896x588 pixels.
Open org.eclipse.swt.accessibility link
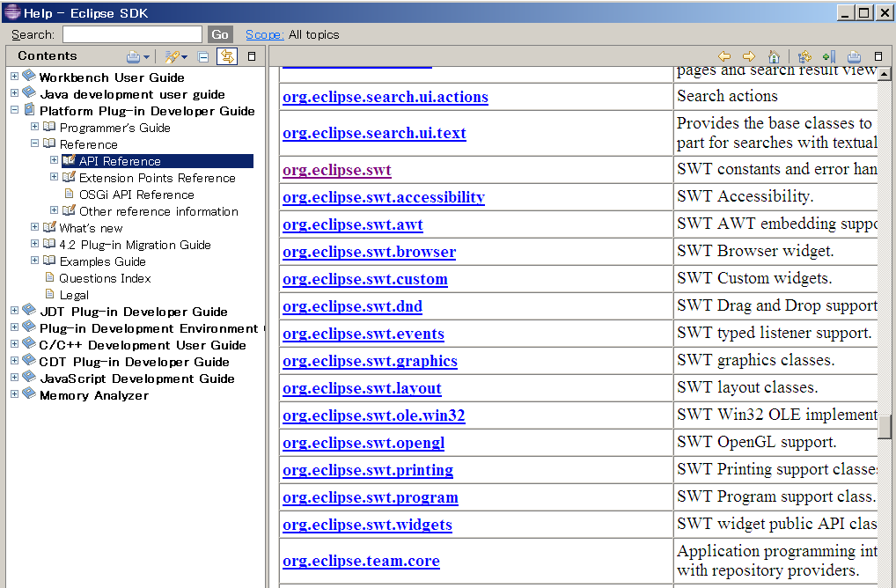384,197
